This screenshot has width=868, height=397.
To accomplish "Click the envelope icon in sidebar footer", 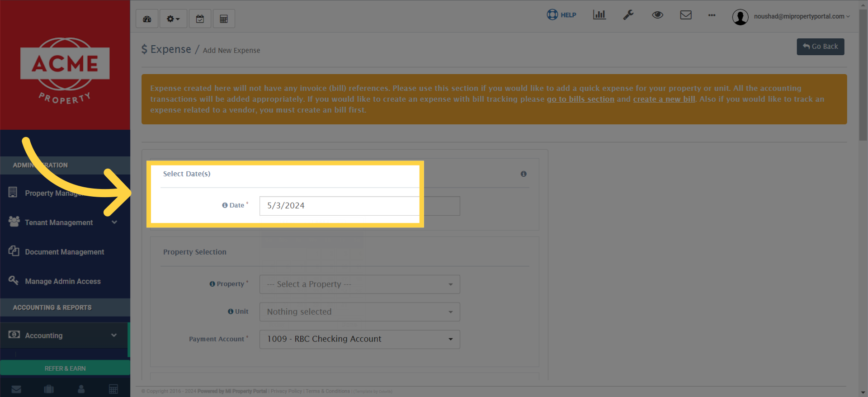I will coord(16,389).
